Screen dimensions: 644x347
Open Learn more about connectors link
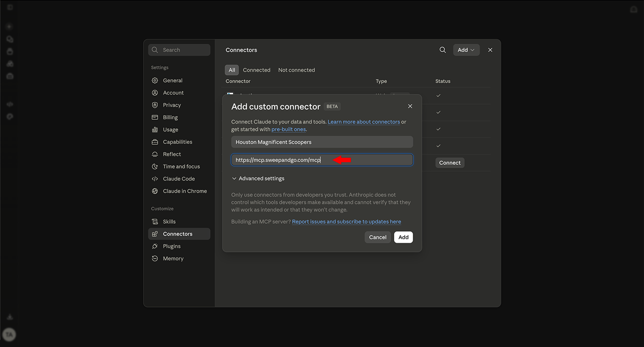tap(364, 122)
